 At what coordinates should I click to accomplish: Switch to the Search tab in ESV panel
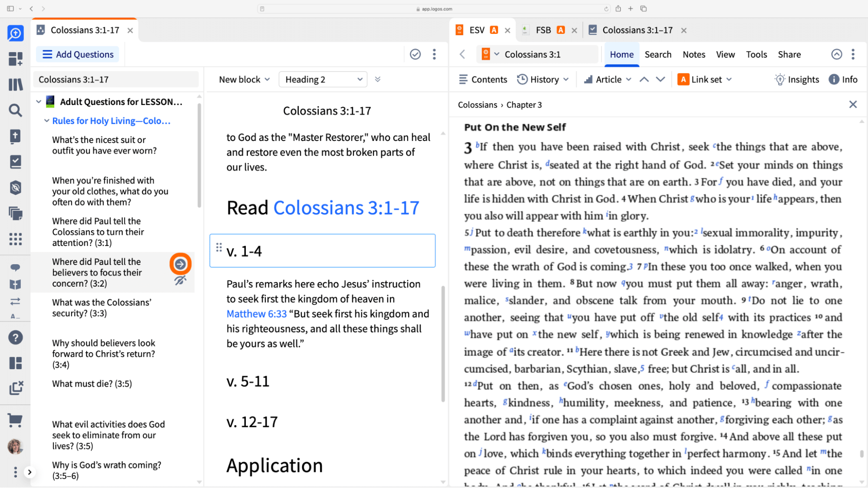pyautogui.click(x=658, y=54)
